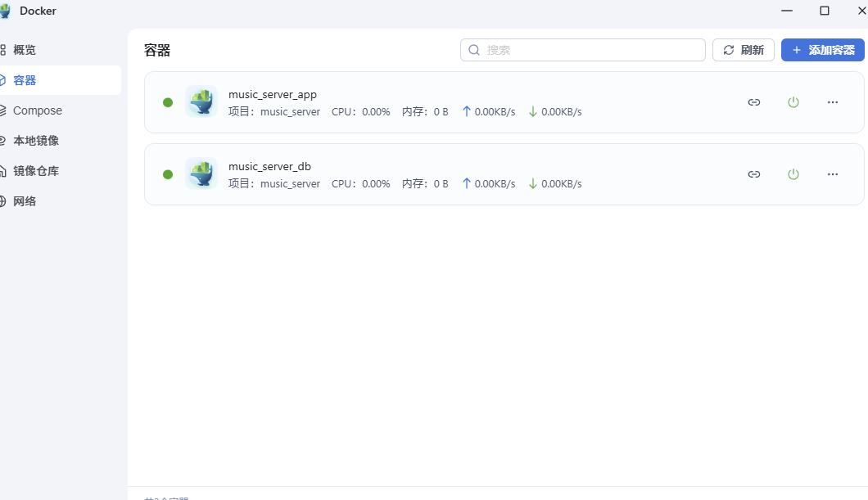Image resolution: width=868 pixels, height=500 pixels.
Task: Click the 添加容器 add container button
Action: pyautogui.click(x=823, y=50)
